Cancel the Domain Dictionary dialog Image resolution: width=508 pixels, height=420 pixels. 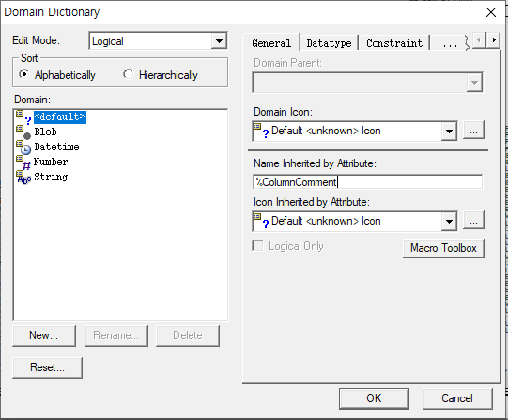coord(457,398)
